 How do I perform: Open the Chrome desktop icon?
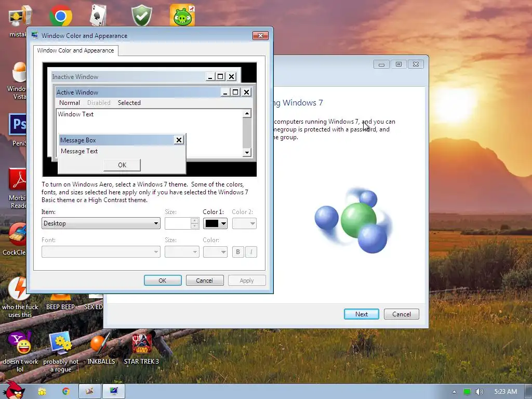[x=61, y=15]
